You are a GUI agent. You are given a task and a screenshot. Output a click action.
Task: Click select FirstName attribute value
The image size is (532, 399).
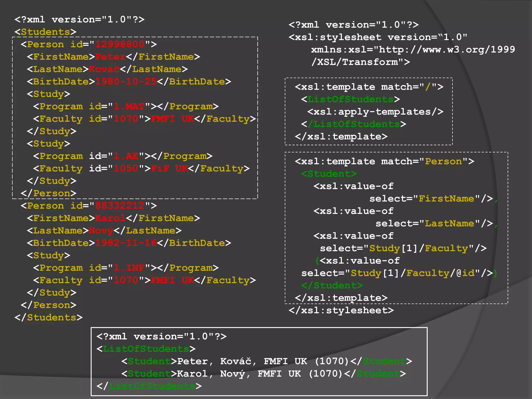point(446,199)
